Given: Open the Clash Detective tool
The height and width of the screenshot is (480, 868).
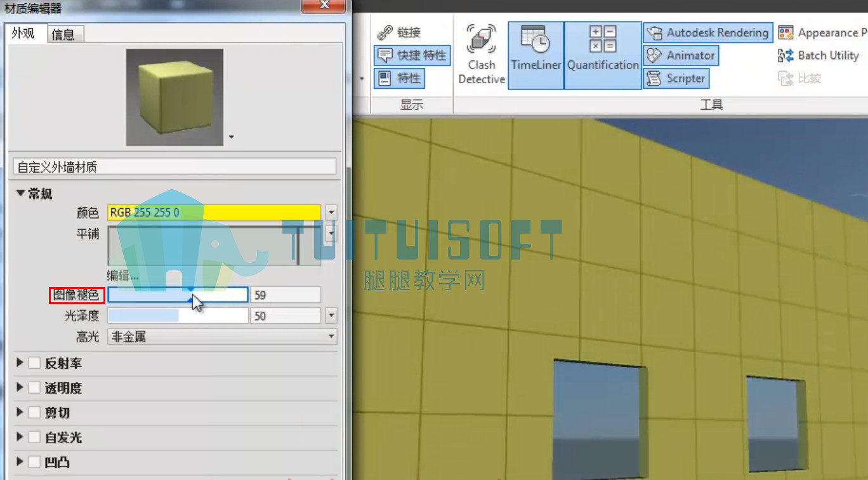Looking at the screenshot, I should pyautogui.click(x=482, y=55).
